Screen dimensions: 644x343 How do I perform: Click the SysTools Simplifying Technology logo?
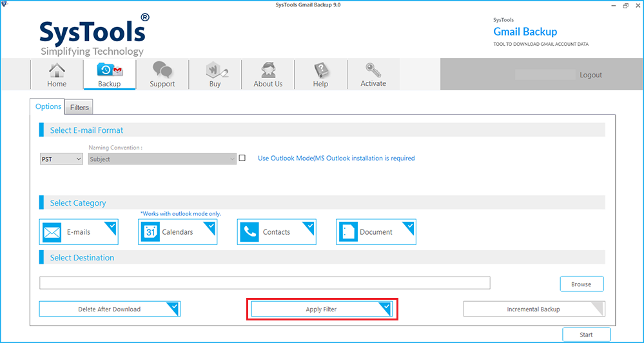[x=95, y=35]
